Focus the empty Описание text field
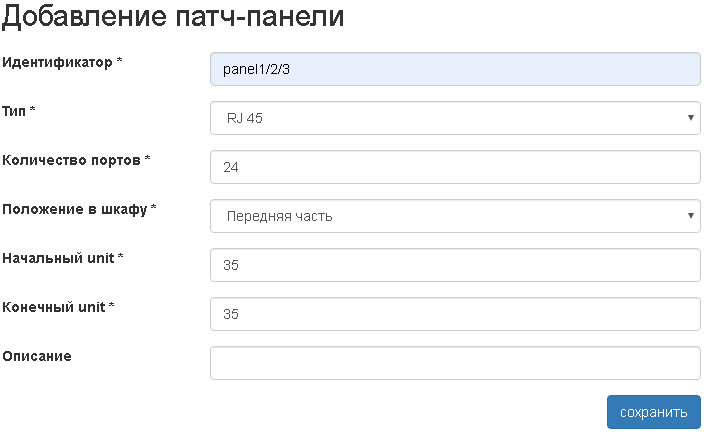706x434 pixels. tap(455, 363)
